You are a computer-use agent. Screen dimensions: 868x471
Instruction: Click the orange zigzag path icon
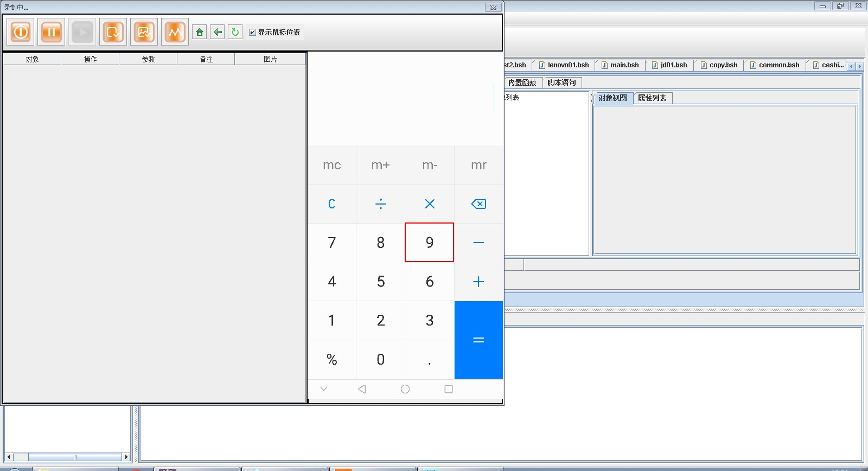coord(175,32)
